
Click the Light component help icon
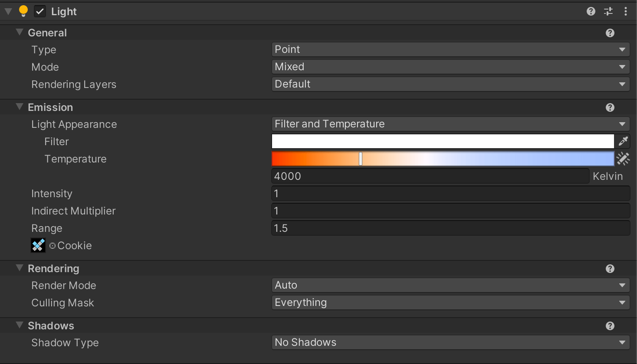pos(591,11)
